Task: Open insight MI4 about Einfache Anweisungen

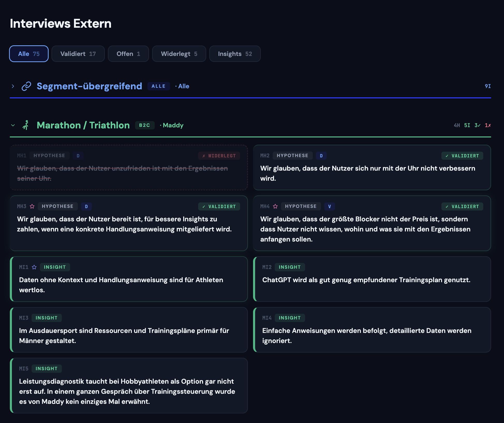Action: click(x=367, y=336)
